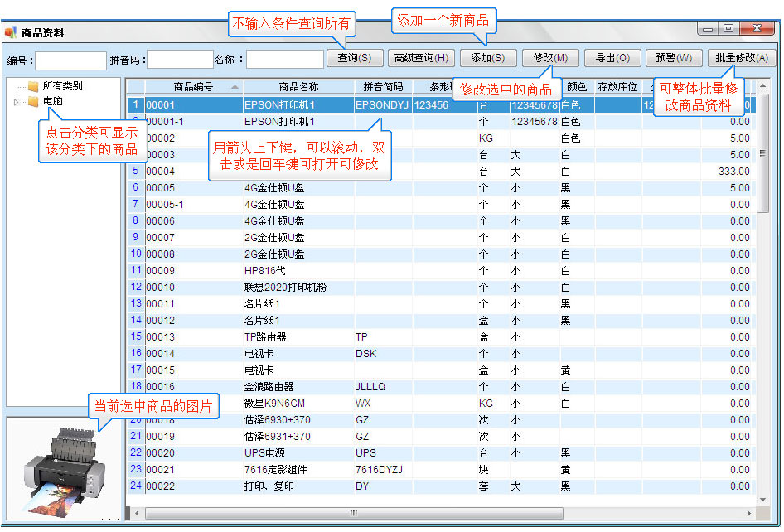This screenshot has width=784, height=532.
Task: Click 批量修改(A) batch edit button
Action: [x=741, y=58]
